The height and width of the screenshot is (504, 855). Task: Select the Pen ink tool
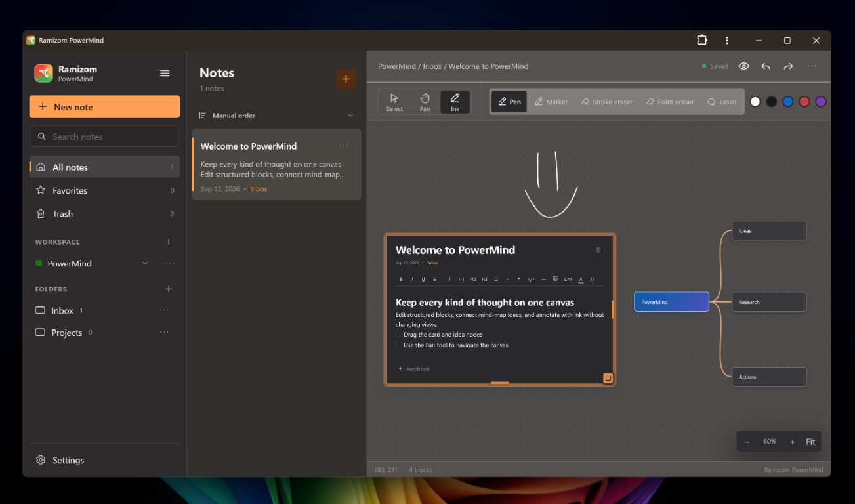click(x=509, y=102)
